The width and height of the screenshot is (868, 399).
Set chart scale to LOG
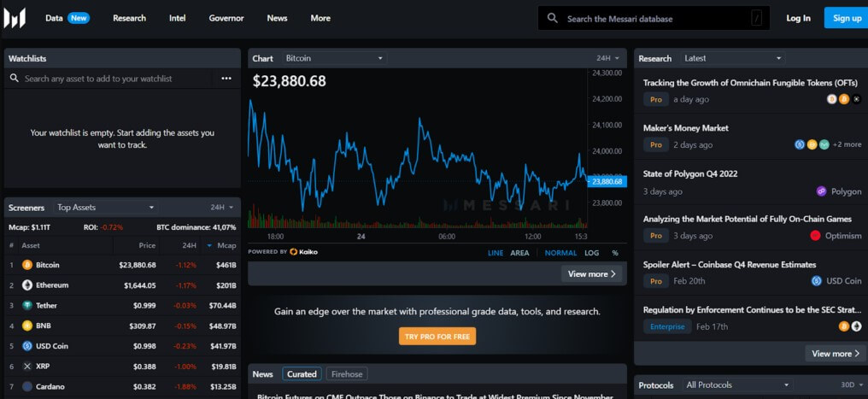pyautogui.click(x=592, y=253)
